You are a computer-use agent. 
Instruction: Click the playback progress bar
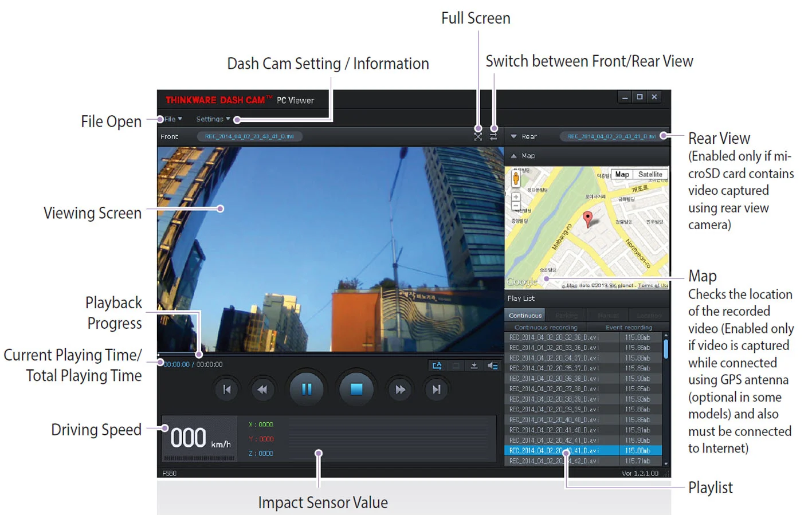[331, 354]
